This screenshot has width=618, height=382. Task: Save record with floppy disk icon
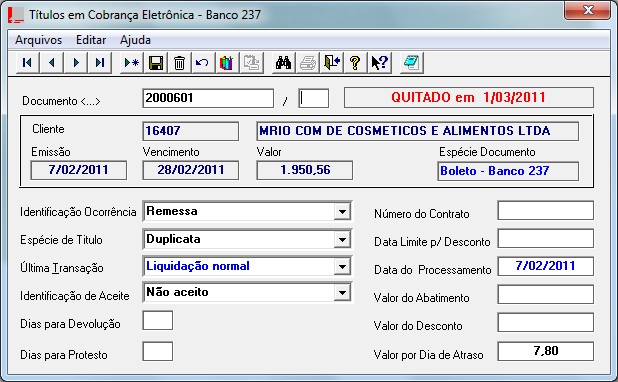(156, 63)
